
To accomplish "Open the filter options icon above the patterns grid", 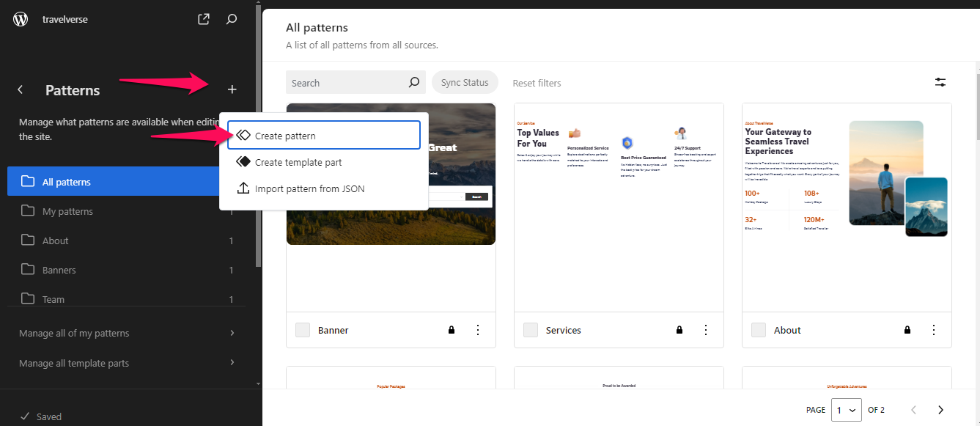I will (940, 82).
